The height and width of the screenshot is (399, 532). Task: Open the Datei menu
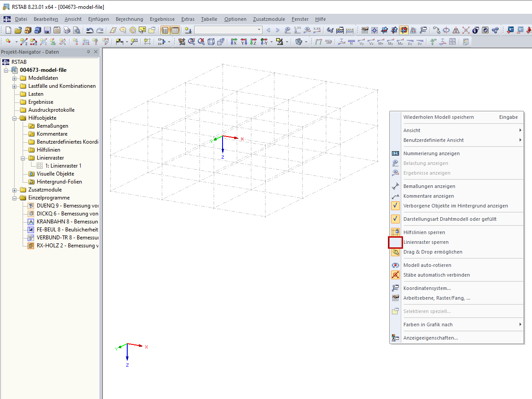pos(21,19)
